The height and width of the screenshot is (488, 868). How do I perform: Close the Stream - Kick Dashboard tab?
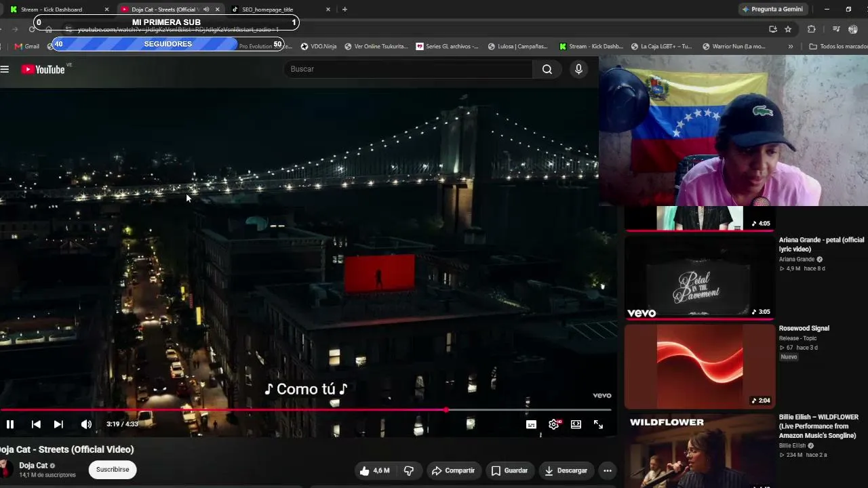(106, 9)
